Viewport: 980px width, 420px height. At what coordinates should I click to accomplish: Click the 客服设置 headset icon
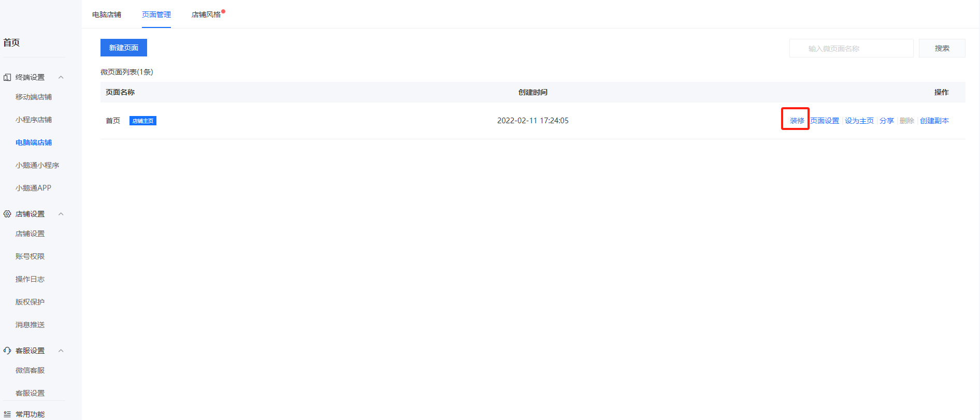tap(7, 351)
